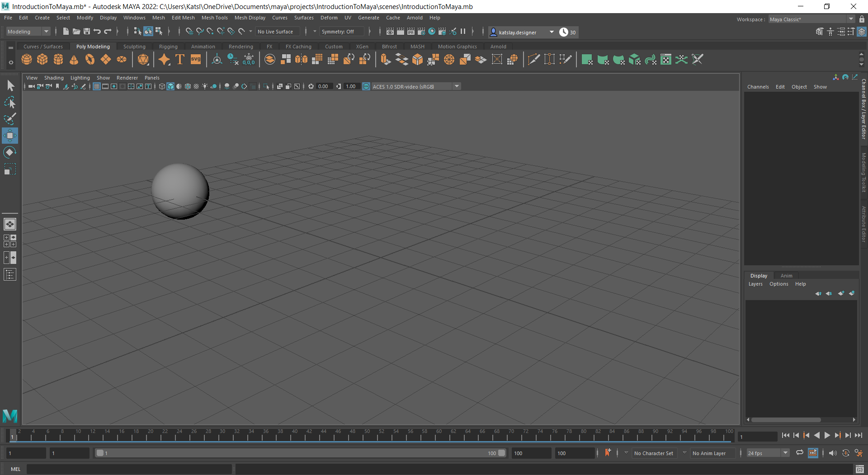This screenshot has height=475, width=868.
Task: Play the animation forward
Action: pyautogui.click(x=827, y=435)
